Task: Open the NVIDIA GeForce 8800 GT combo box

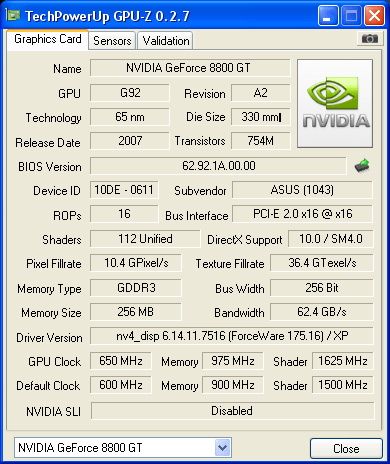Action: [123, 448]
